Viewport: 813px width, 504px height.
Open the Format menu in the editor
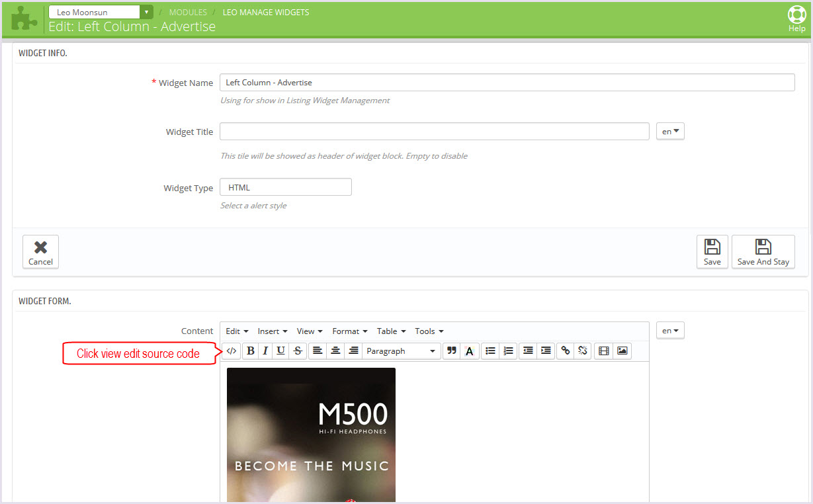[350, 331]
